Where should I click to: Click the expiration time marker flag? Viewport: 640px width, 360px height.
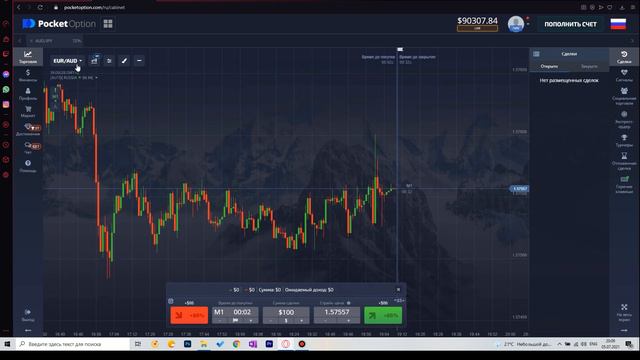(400, 49)
